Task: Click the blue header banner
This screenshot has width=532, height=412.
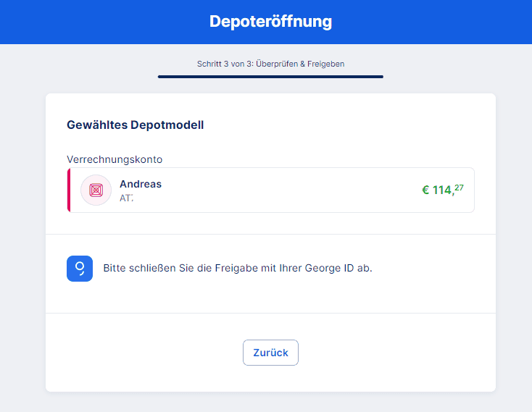Action: click(266, 22)
